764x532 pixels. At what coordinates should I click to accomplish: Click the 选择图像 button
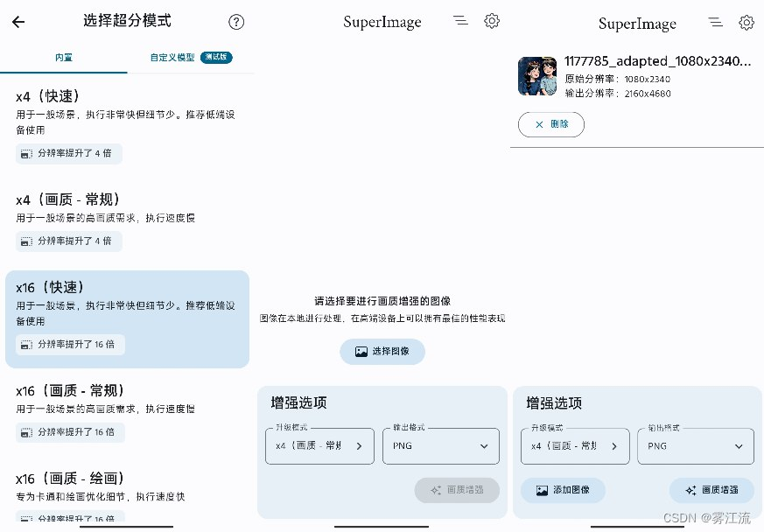pyautogui.click(x=382, y=351)
